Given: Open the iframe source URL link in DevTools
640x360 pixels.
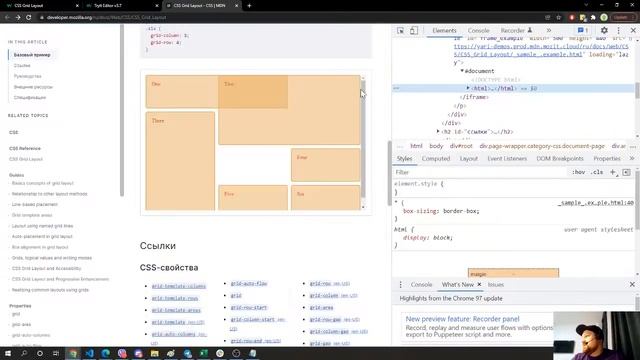Looking at the screenshot, I should pos(541,50).
